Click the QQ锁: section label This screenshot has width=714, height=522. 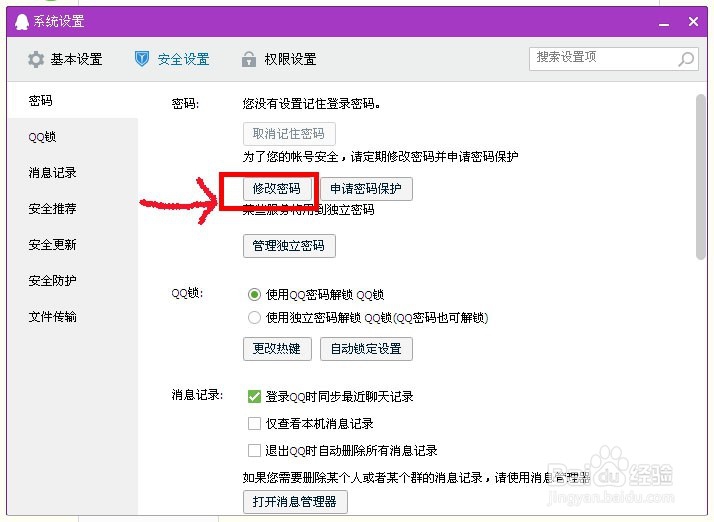tap(187, 293)
